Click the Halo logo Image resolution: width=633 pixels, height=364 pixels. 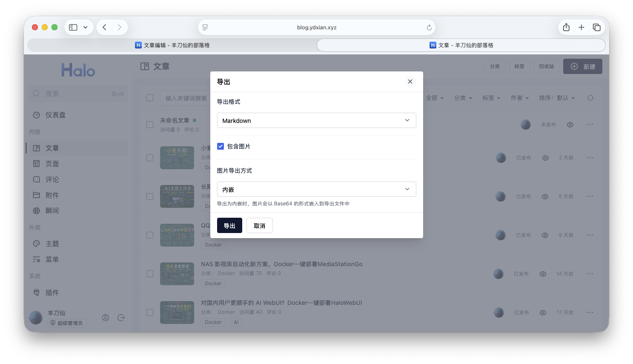tap(78, 70)
